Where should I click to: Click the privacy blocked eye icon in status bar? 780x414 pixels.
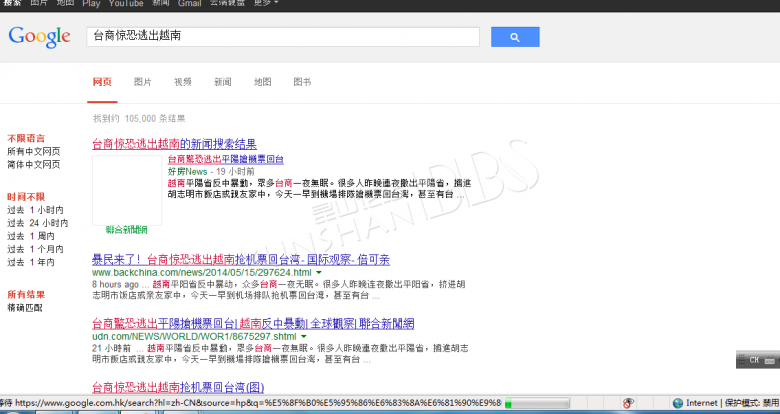[628, 403]
